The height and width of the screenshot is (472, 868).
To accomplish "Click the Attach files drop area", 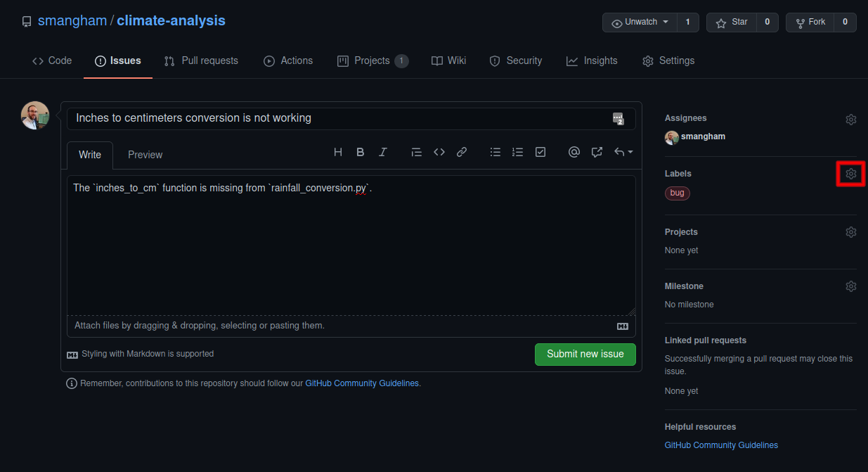I will [x=351, y=326].
